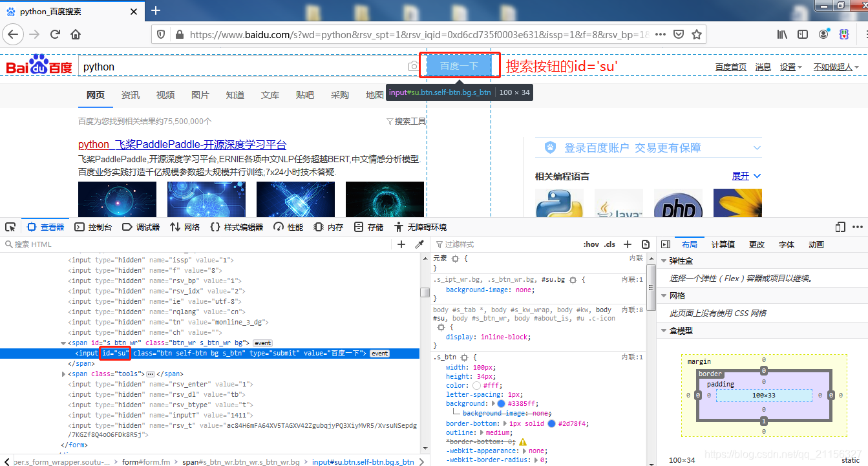This screenshot has width=868, height=466.
Task: Open the 存储 Storage tab
Action: (x=369, y=227)
